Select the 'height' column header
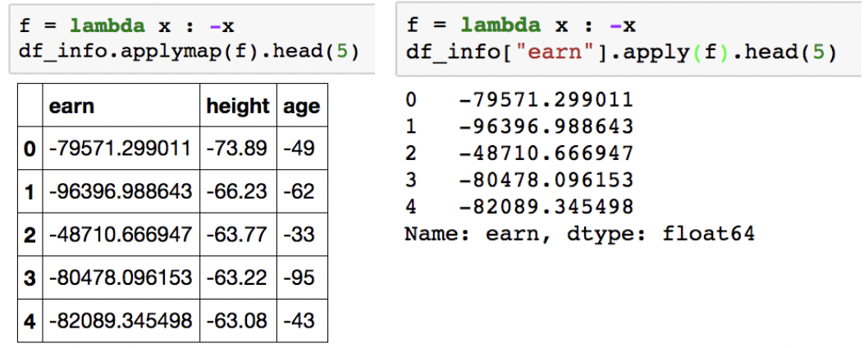Image resolution: width=868 pixels, height=348 pixels. (238, 105)
